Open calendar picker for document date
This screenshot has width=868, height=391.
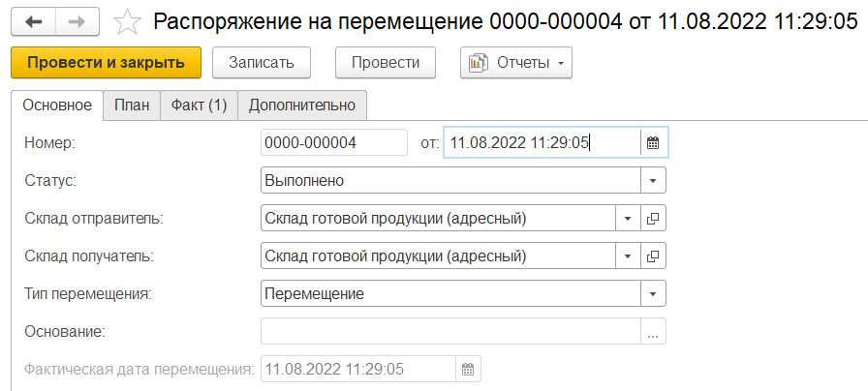(653, 143)
